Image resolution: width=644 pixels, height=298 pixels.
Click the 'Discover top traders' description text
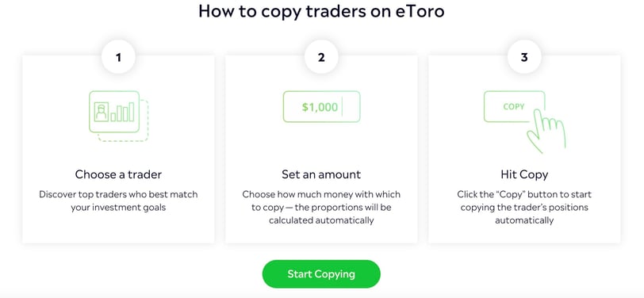point(118,201)
